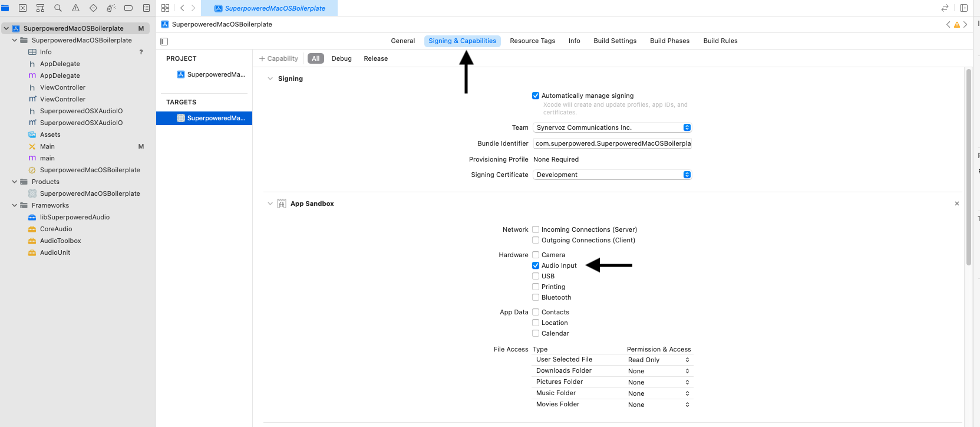Image resolution: width=980 pixels, height=427 pixels.
Task: Enable Contacts app data access
Action: coord(536,312)
